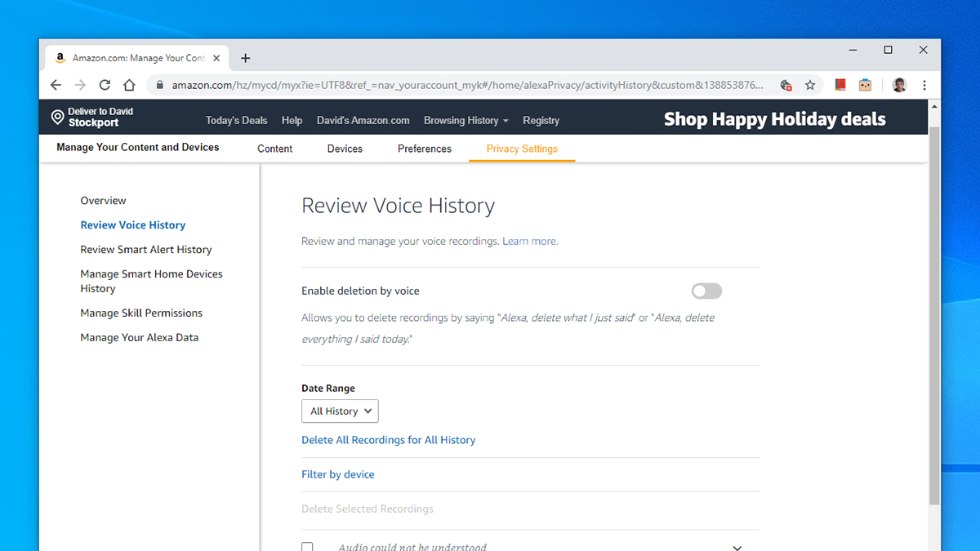
Task: Click Delete Selected Recordings
Action: tap(367, 509)
